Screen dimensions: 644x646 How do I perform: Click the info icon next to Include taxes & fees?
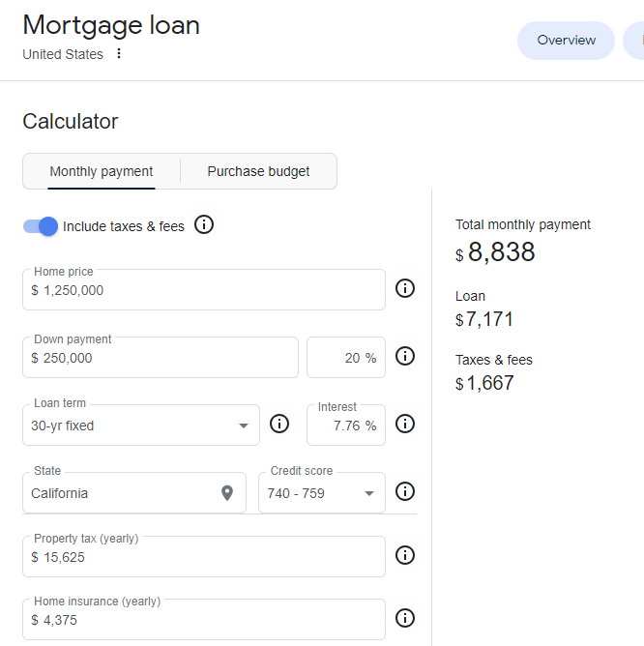[x=204, y=225]
